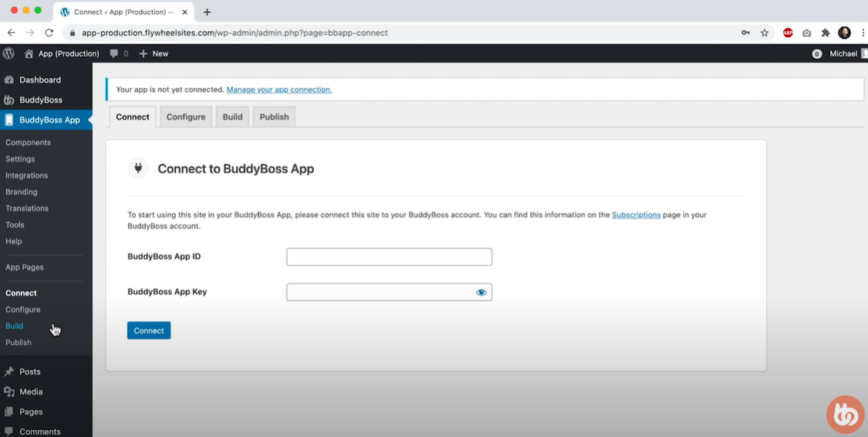Open Integrations submenu item
Viewport: 868px width, 437px height.
(26, 175)
